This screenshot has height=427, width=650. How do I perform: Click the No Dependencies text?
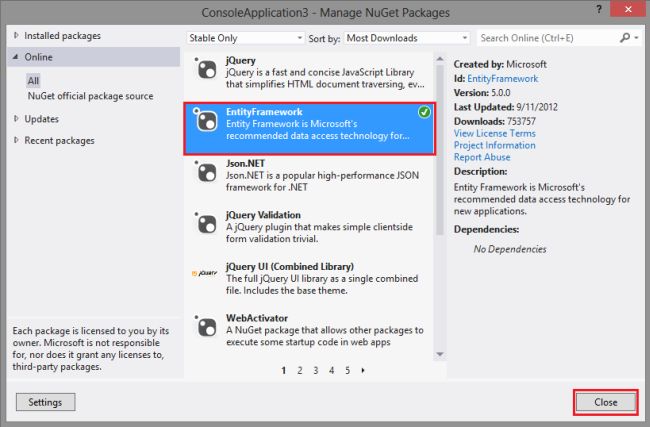[510, 249]
